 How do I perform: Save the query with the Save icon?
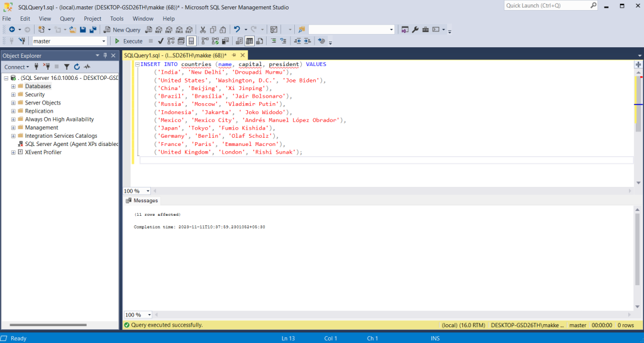tap(82, 30)
